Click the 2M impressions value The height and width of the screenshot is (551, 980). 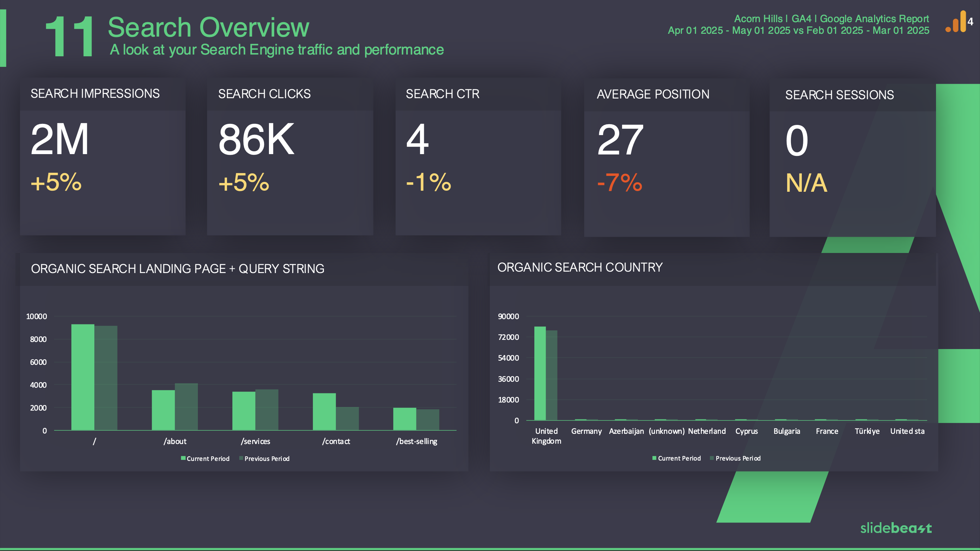pos(60,139)
